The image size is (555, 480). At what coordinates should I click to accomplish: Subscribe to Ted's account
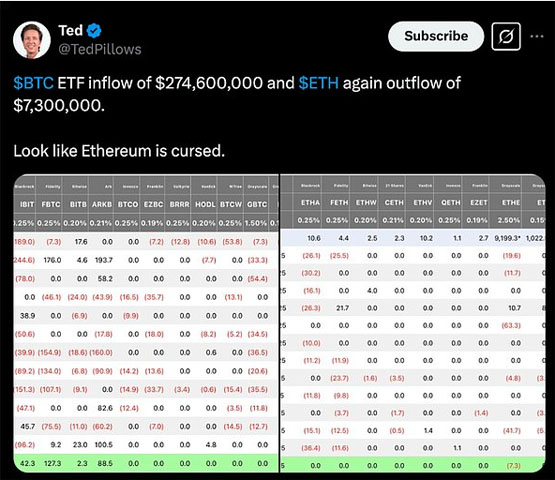pyautogui.click(x=436, y=36)
